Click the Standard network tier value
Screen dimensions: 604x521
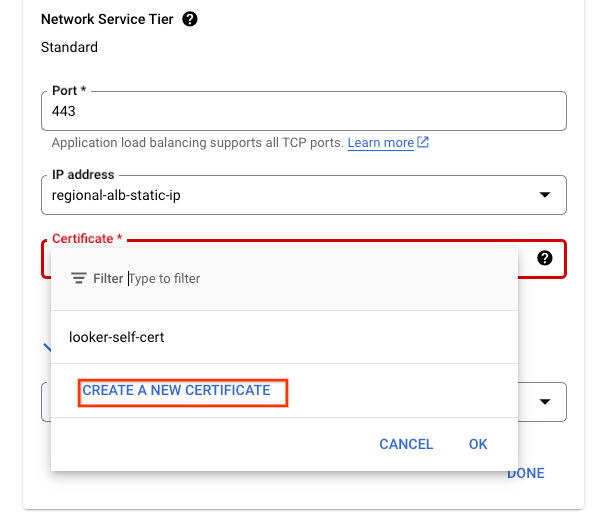coord(69,47)
